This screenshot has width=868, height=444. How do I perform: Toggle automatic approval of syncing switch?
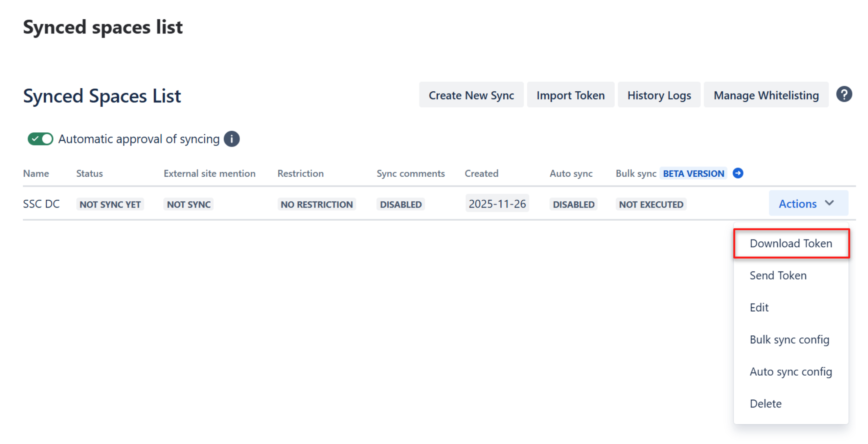(41, 139)
